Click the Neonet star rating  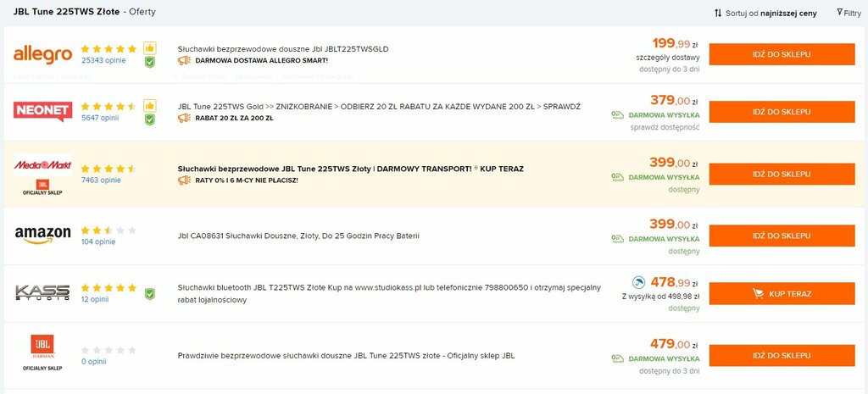tap(108, 106)
